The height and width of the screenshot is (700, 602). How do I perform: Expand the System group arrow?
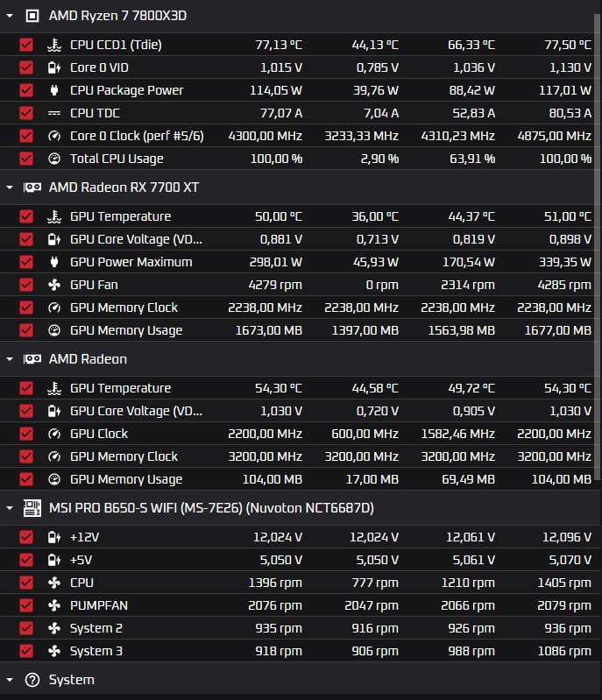click(10, 680)
